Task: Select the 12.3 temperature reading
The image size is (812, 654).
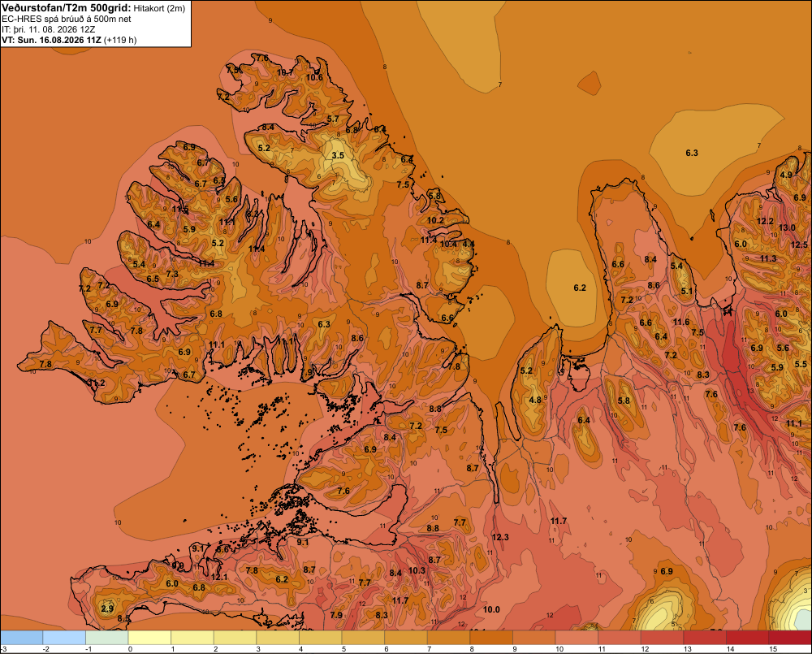Action: pos(500,537)
